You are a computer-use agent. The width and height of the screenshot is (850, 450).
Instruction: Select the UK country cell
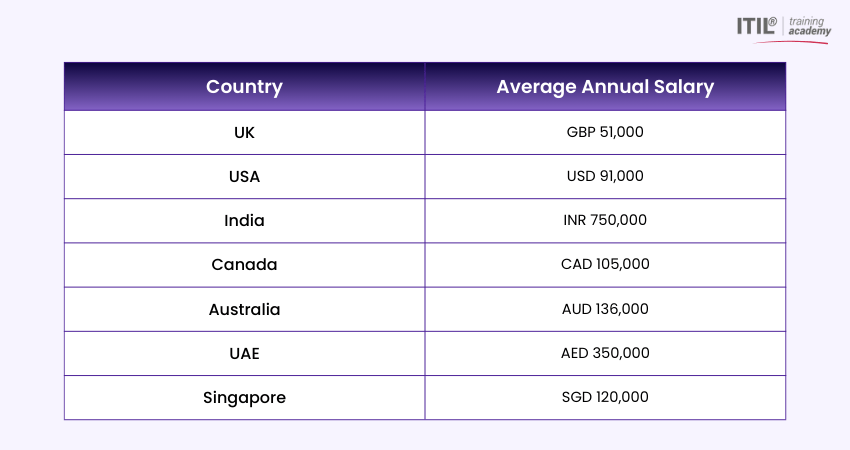pos(244,132)
